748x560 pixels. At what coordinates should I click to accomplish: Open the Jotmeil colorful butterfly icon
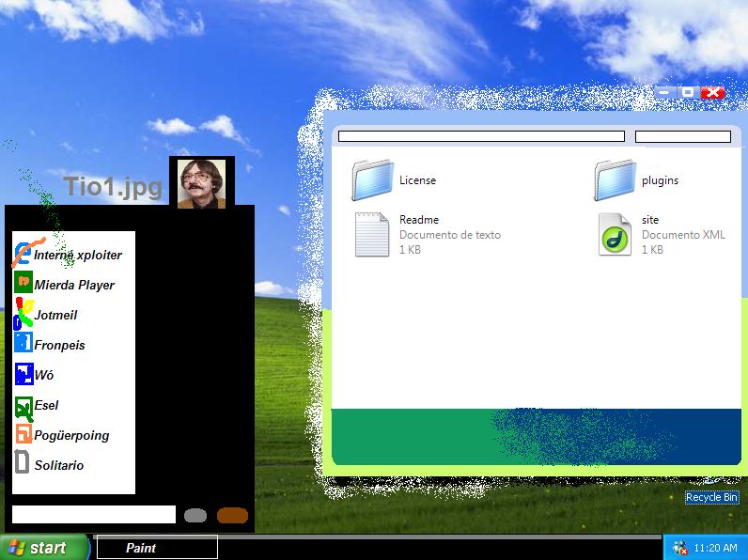tap(23, 313)
